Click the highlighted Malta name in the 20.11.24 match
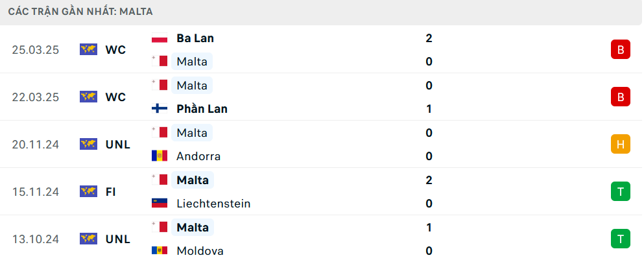Image resolution: width=644 pixels, height=260 pixels. (x=192, y=133)
